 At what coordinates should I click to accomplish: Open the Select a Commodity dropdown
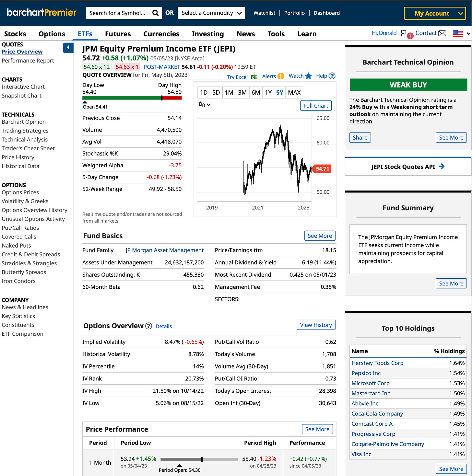(211, 13)
